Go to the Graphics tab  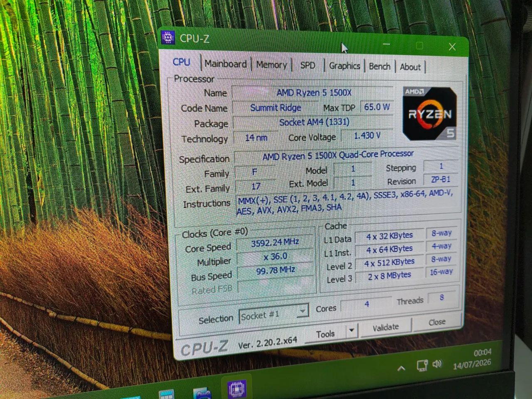point(345,66)
